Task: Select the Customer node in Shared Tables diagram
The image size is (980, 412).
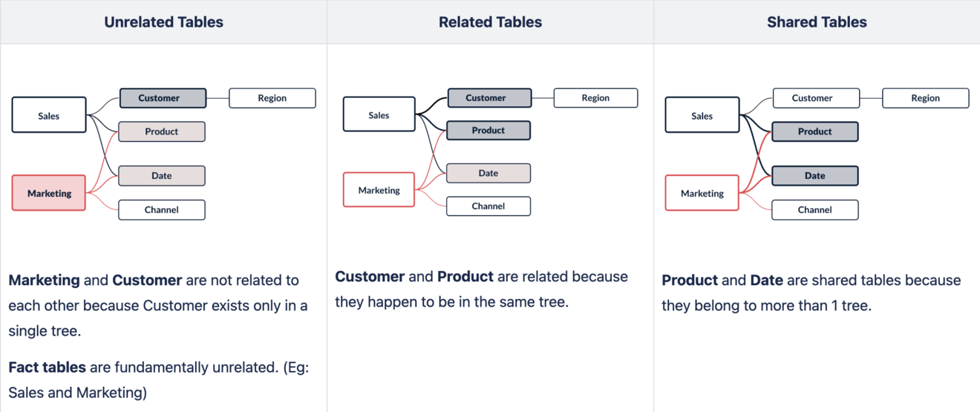Action: click(816, 98)
